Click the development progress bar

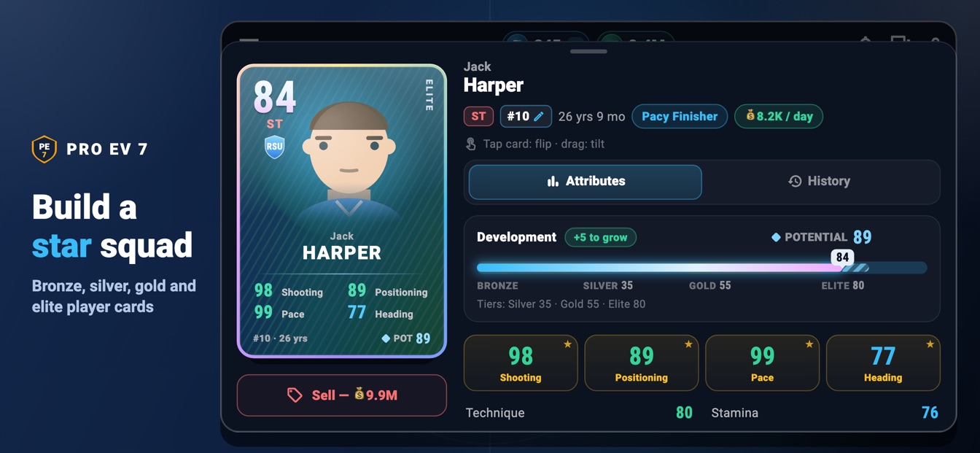[701, 268]
